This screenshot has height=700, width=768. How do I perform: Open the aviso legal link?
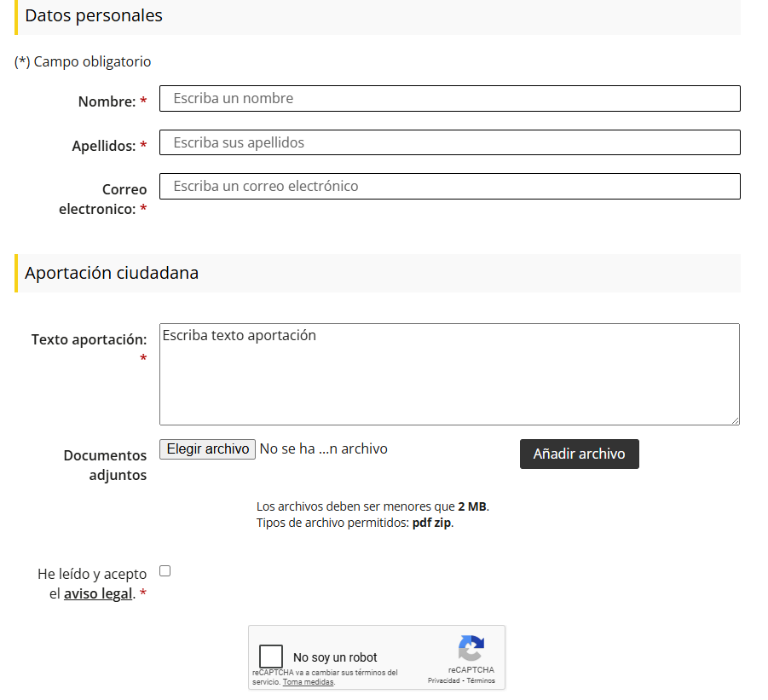98,594
